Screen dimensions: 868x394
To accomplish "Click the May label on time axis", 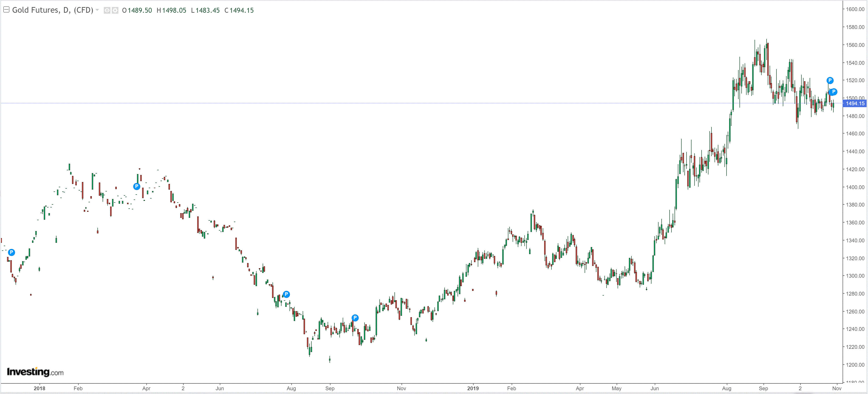I will tap(616, 388).
